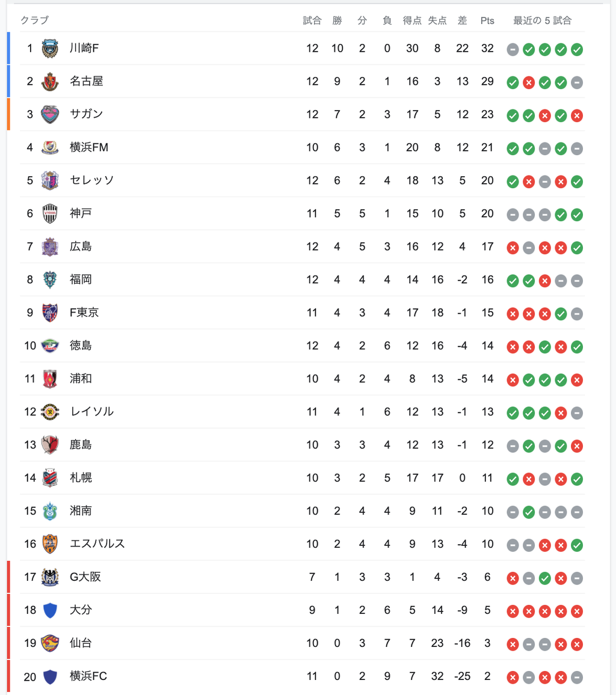Click the 仙台 club crest icon
Viewport: 616px width, 695px height.
(x=50, y=643)
